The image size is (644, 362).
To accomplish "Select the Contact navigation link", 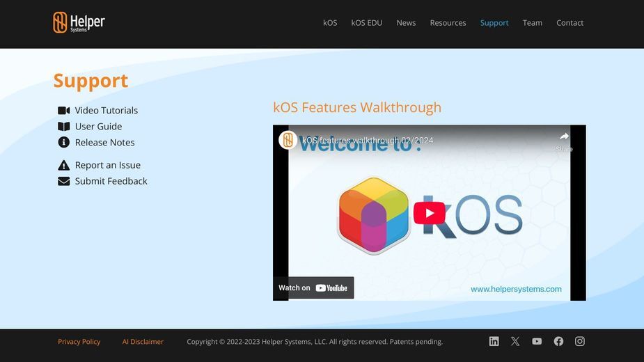I will (570, 23).
